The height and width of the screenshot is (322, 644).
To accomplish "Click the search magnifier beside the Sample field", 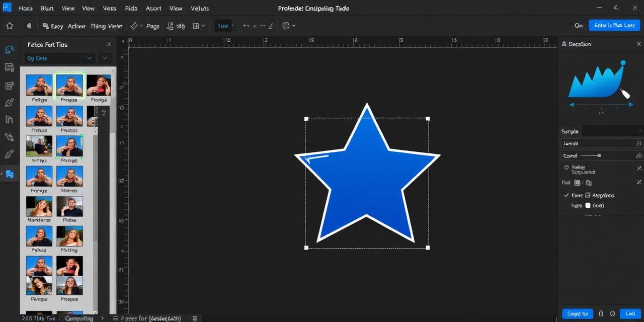I will [638, 143].
